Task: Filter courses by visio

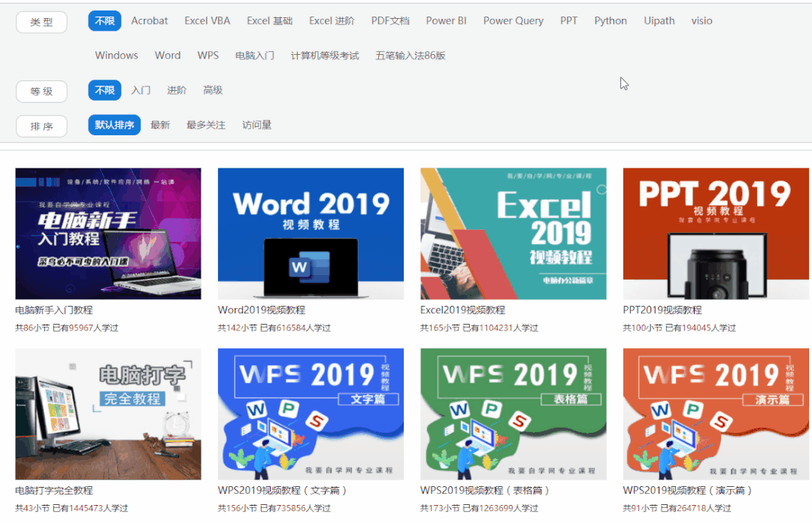Action: (701, 21)
